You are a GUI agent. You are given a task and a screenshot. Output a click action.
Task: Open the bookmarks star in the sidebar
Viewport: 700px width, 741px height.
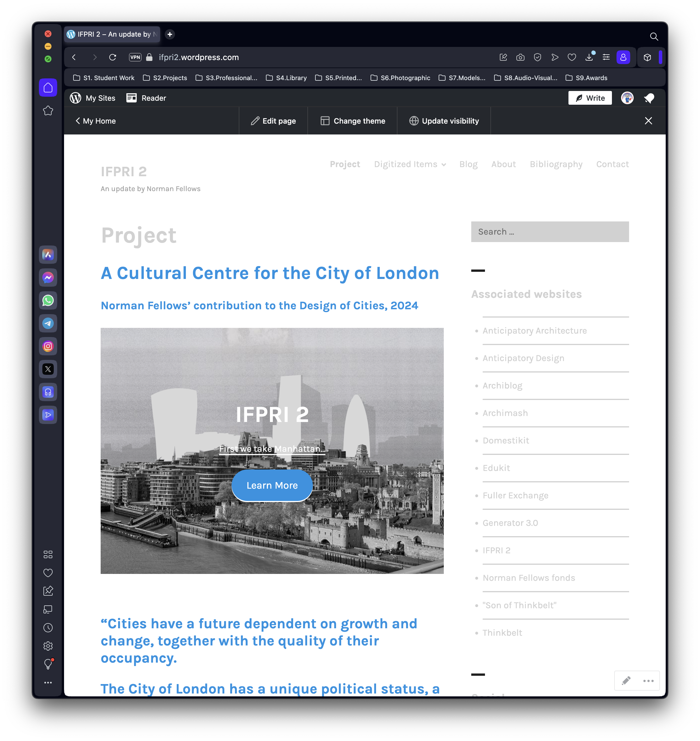click(x=48, y=110)
